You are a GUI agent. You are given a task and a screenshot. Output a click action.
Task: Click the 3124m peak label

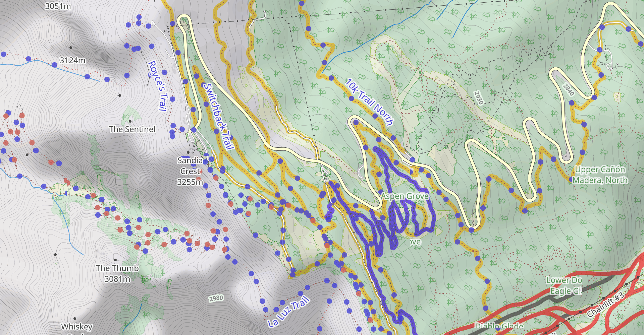[x=72, y=60]
